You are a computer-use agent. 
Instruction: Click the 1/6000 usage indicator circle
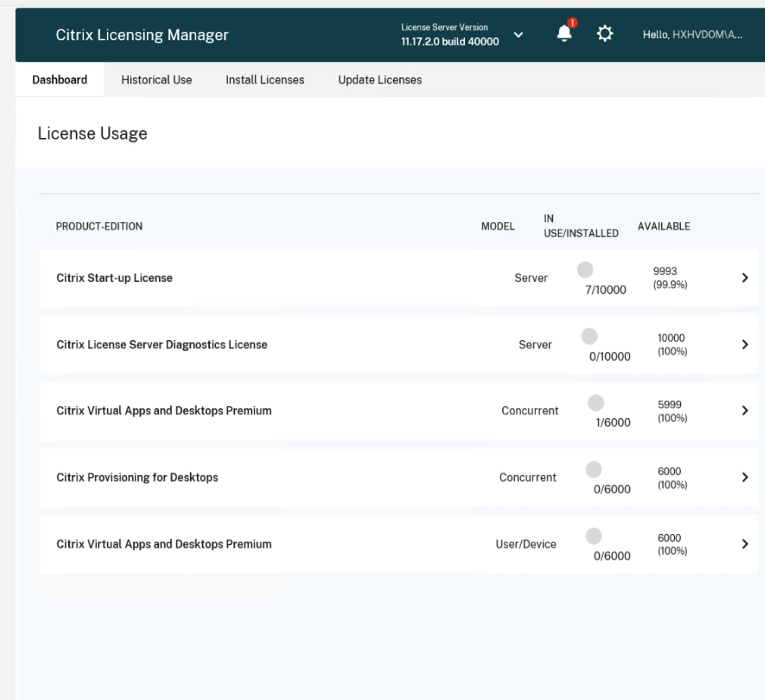click(x=595, y=403)
